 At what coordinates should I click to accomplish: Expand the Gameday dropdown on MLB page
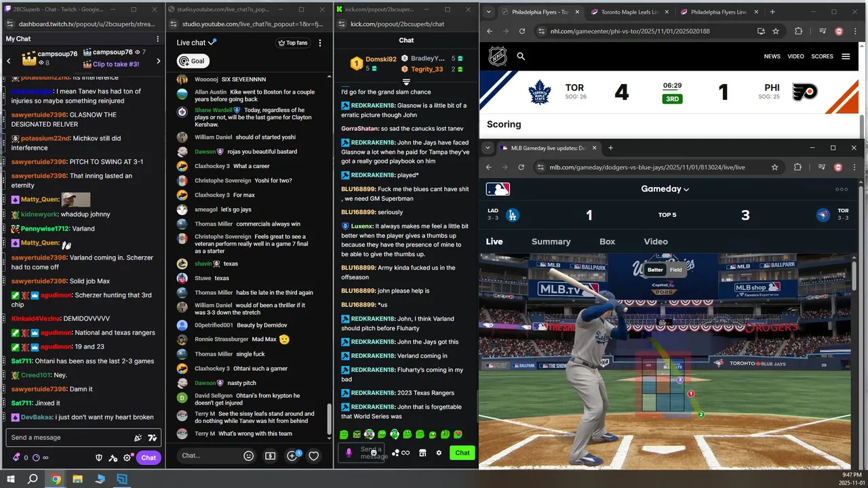665,189
